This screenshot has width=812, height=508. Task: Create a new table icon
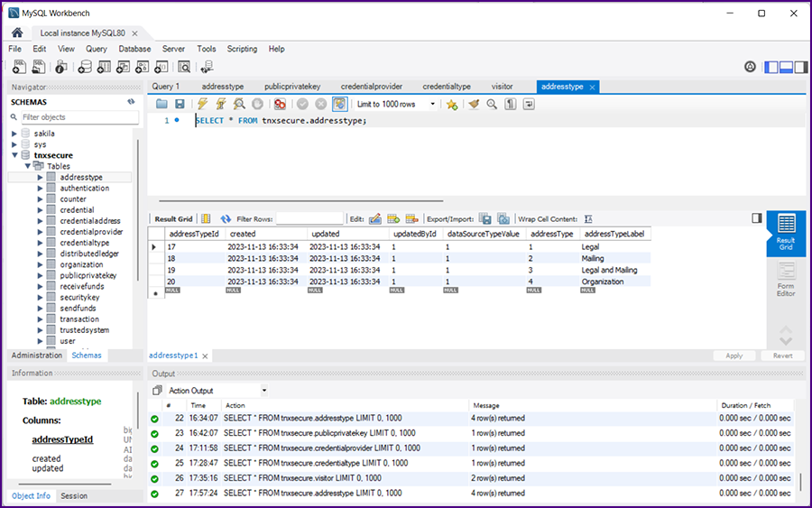pyautogui.click(x=104, y=67)
